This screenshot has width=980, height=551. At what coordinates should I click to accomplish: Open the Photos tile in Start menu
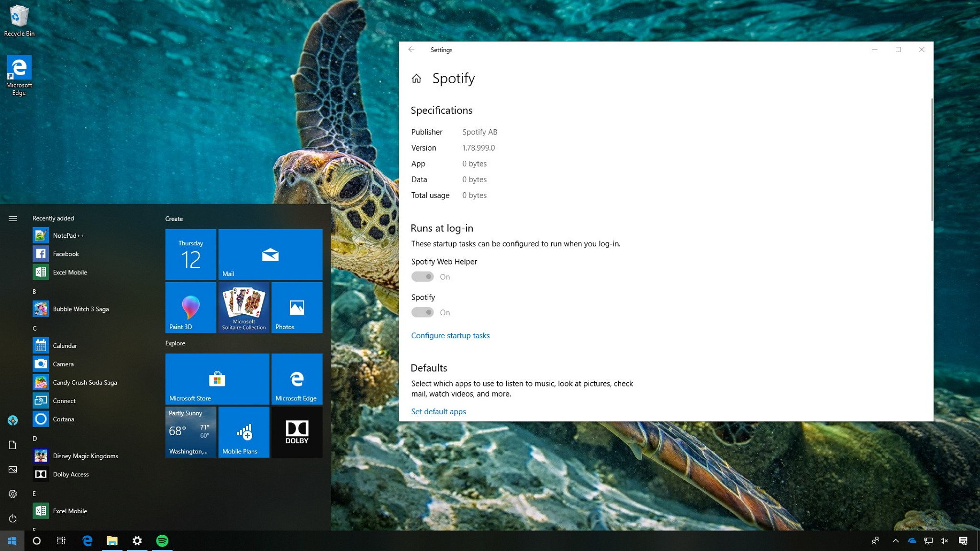click(x=296, y=309)
